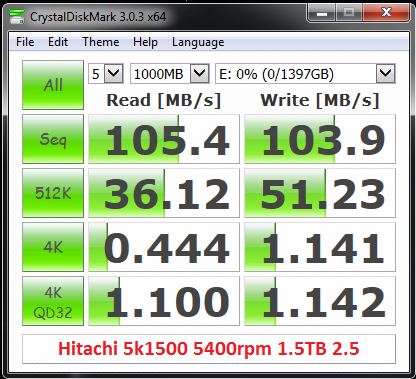
Task: Start all benchmarks with the All button
Action: tap(53, 85)
